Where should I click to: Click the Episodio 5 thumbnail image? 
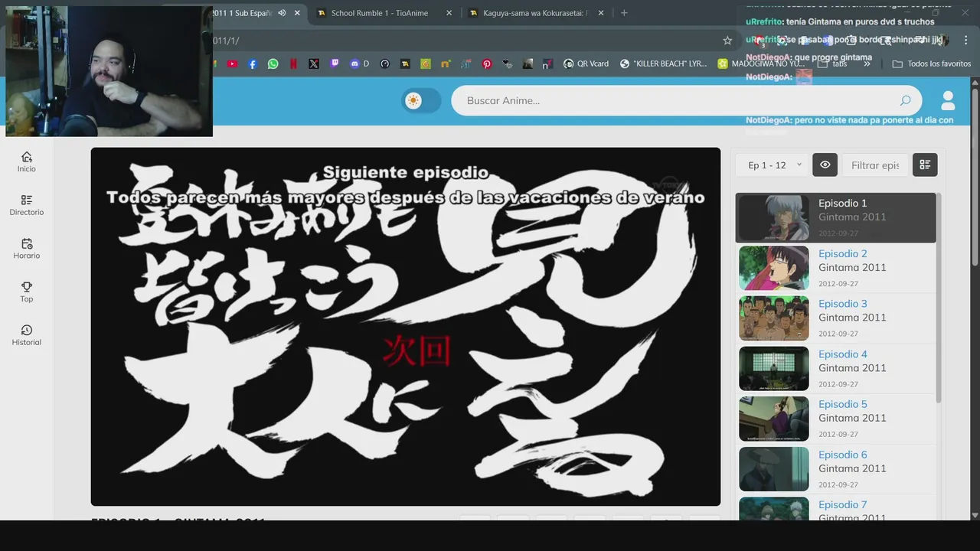point(773,419)
